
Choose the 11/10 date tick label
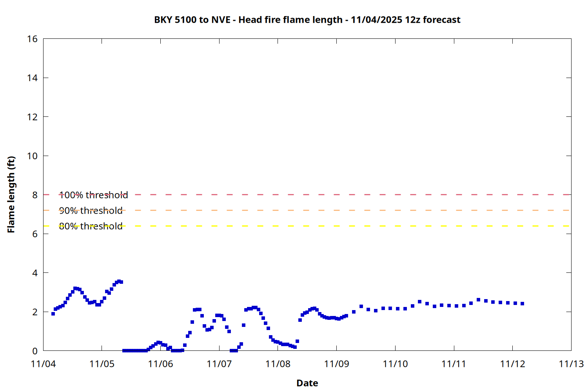tap(395, 364)
